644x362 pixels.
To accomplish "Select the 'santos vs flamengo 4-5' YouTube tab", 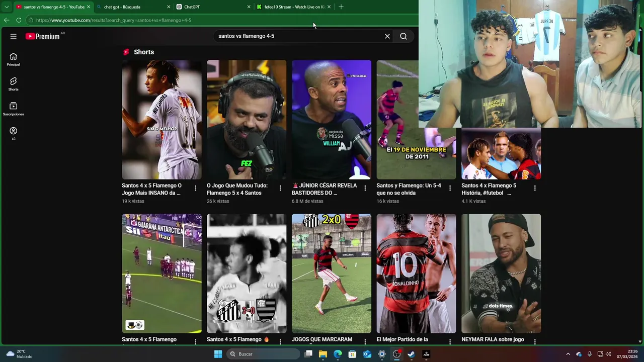I will [x=53, y=7].
